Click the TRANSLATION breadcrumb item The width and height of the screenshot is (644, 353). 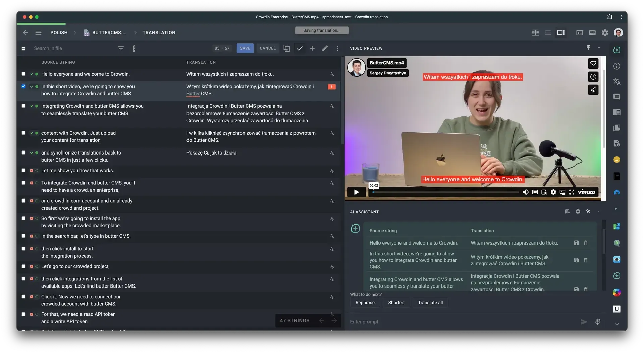159,32
